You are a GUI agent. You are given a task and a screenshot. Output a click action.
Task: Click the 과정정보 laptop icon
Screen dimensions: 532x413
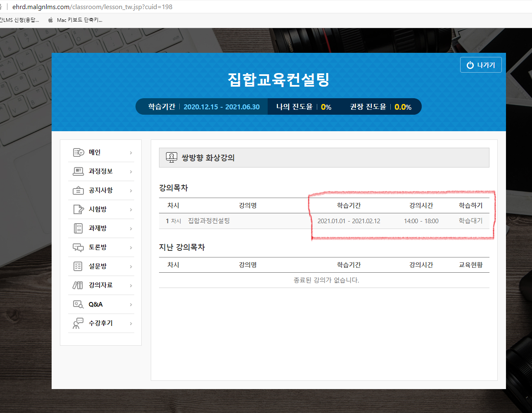click(78, 171)
